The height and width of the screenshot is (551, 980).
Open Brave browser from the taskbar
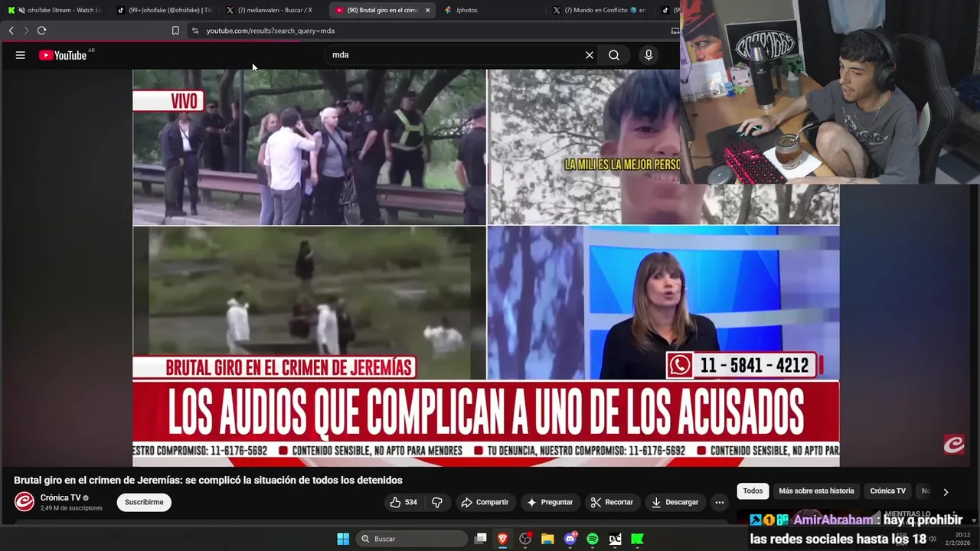503,539
